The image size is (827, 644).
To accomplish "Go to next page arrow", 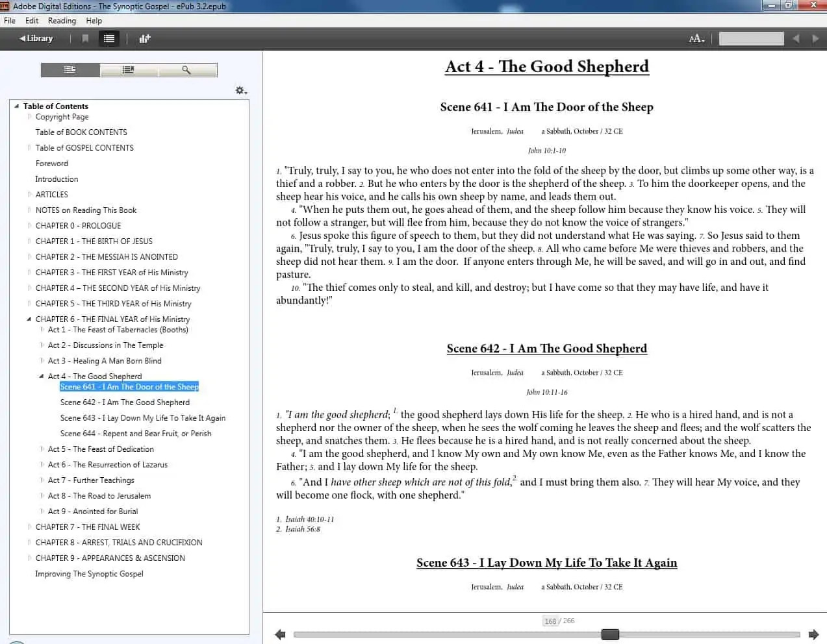I will [x=813, y=634].
